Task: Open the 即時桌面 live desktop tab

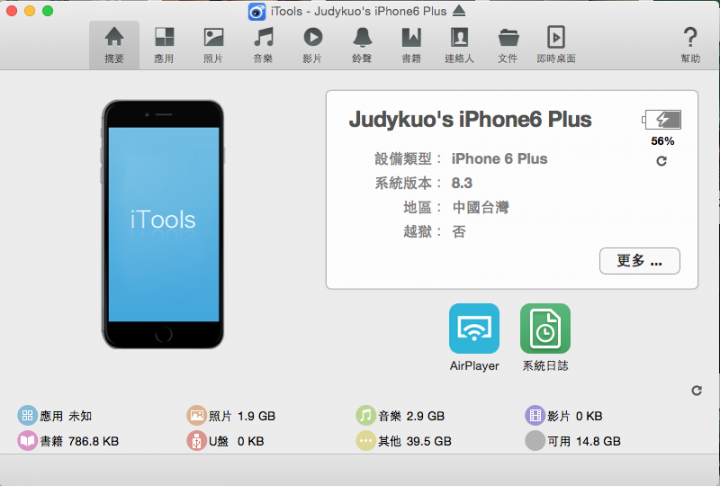Action: coord(556,45)
